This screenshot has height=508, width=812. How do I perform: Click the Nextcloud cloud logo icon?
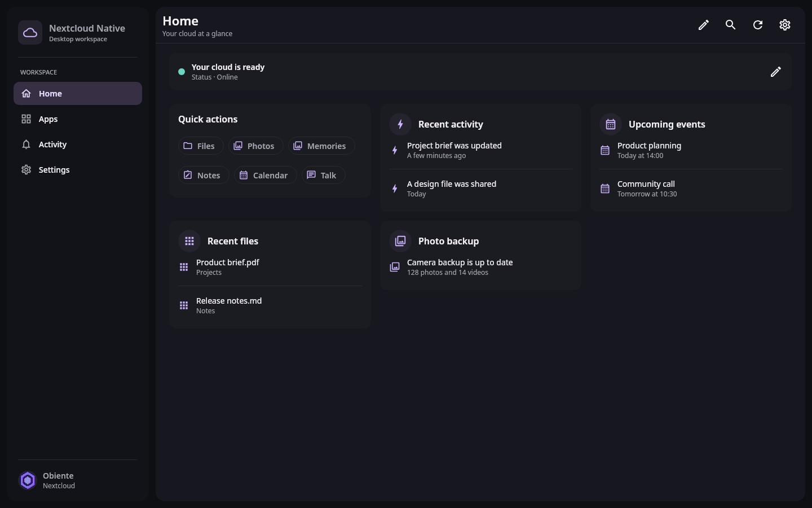(30, 33)
